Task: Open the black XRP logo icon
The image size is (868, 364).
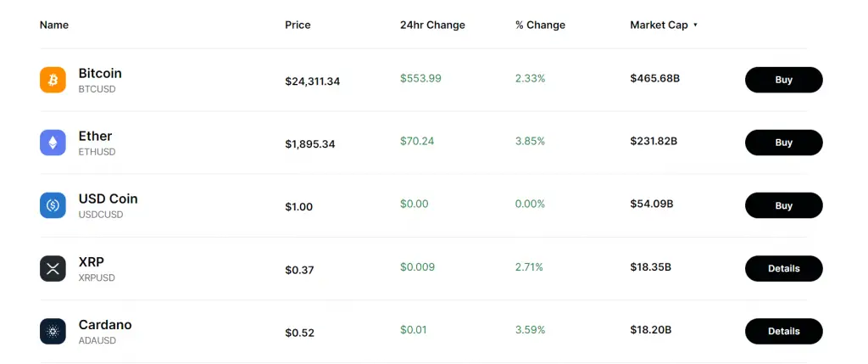Action: pos(53,269)
